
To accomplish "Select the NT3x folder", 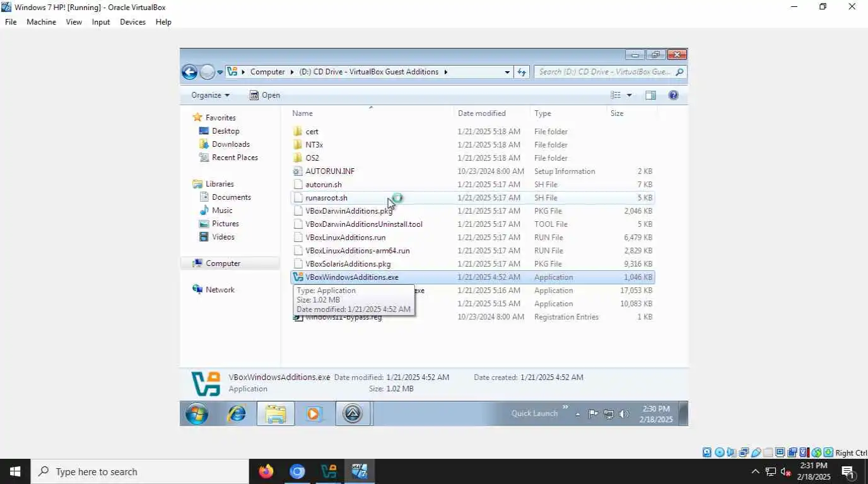I will (x=472, y=145).
